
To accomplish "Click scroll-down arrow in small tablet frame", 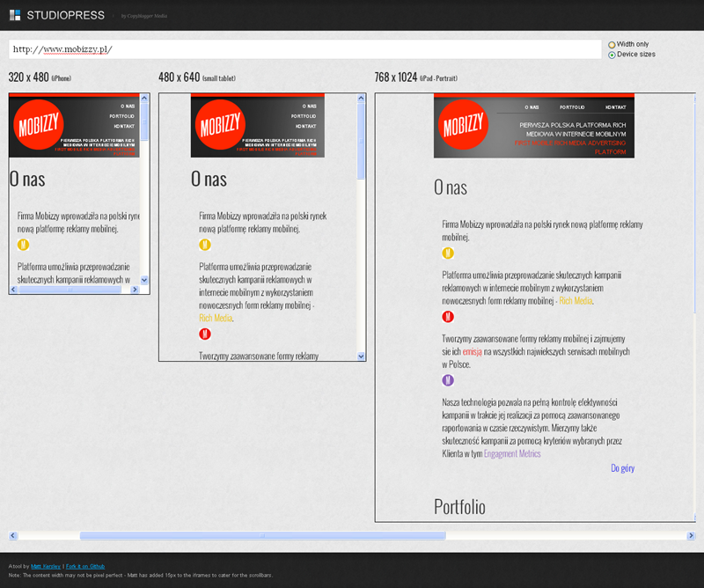I will [361, 356].
